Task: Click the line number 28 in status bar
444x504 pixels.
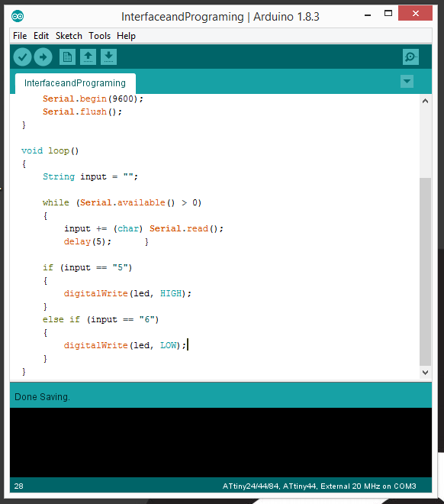Action: click(18, 486)
